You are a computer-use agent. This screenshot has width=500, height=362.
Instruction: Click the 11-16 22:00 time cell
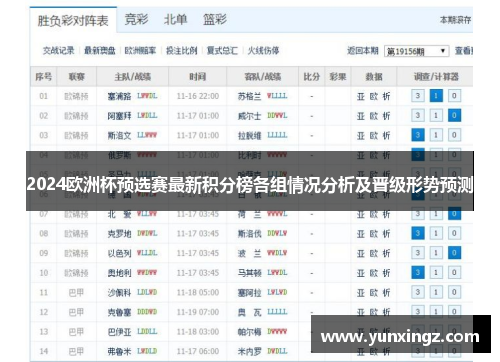pyautogui.click(x=198, y=96)
